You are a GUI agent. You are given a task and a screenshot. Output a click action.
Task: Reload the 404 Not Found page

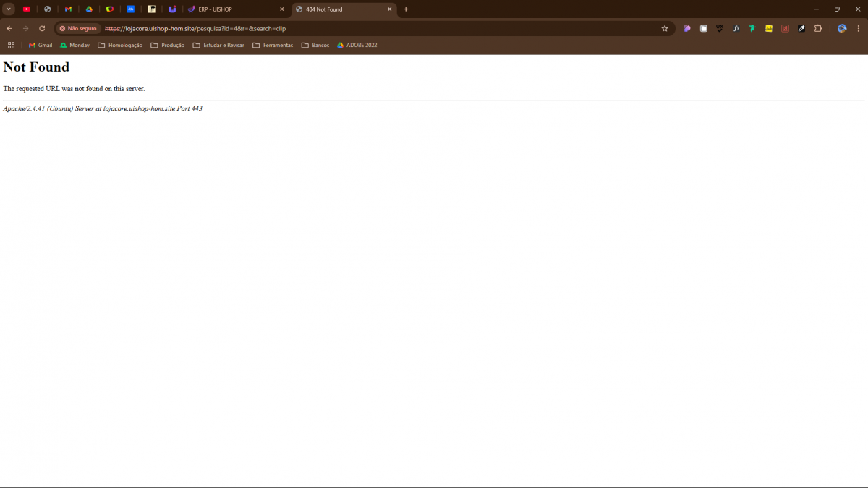tap(42, 28)
